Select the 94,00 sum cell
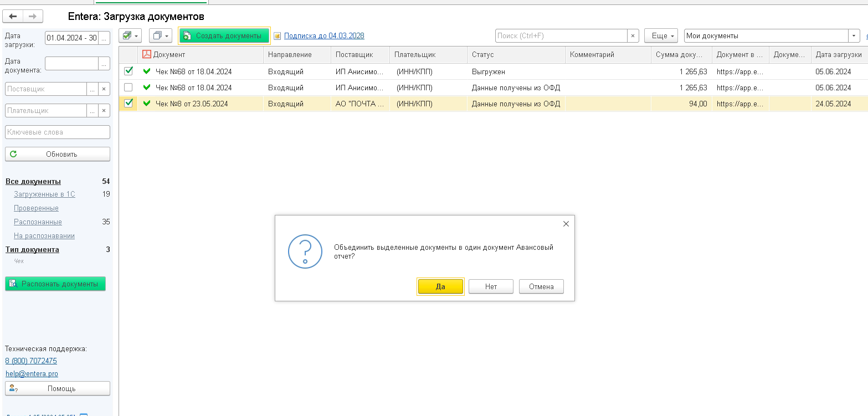 (681, 104)
